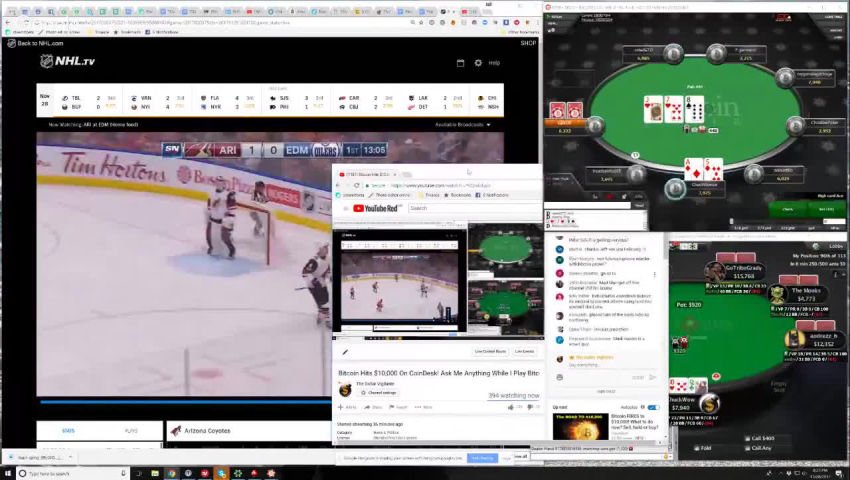Bookmark the NHL page with the star icon
The height and width of the screenshot is (480, 850).
(421, 23)
